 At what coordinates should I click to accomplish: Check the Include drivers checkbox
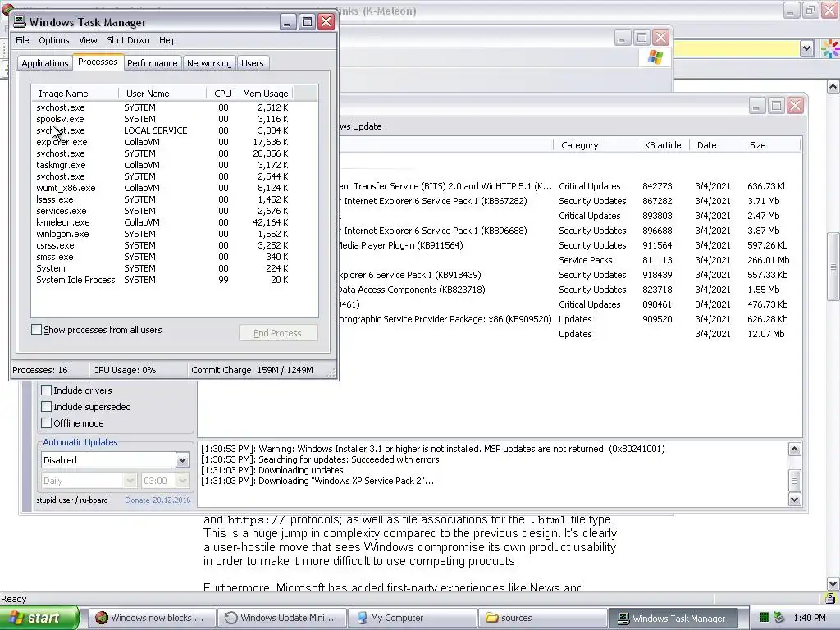[47, 390]
